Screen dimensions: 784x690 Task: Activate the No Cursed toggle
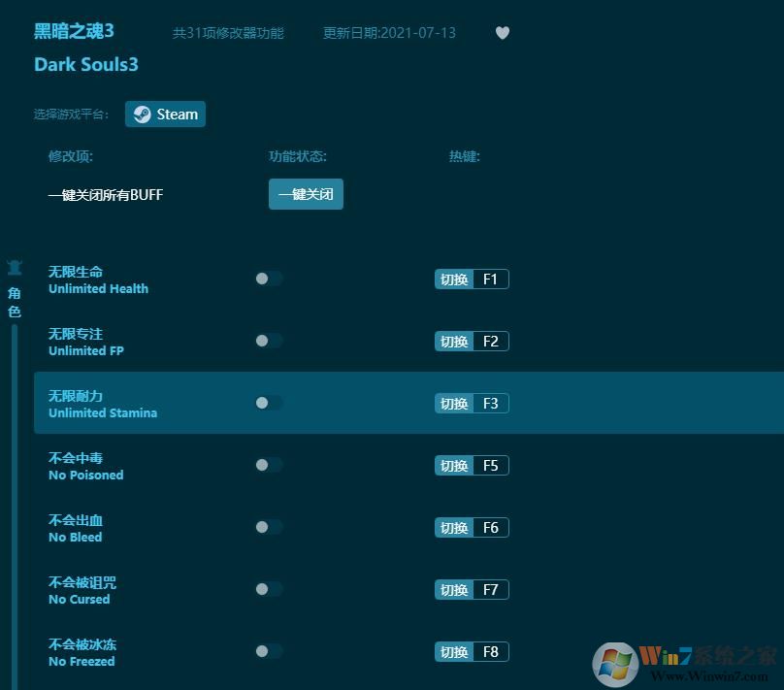(x=268, y=589)
